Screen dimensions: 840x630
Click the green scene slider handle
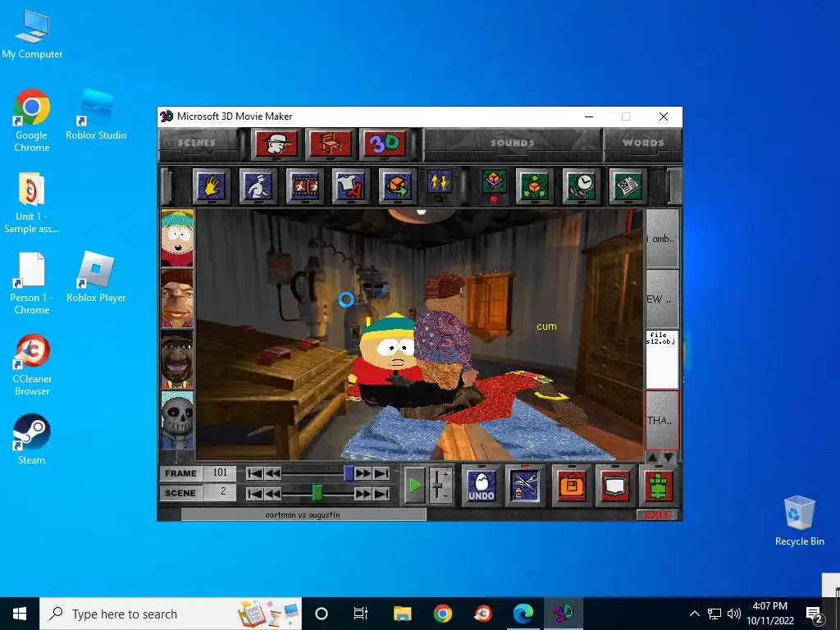317,492
